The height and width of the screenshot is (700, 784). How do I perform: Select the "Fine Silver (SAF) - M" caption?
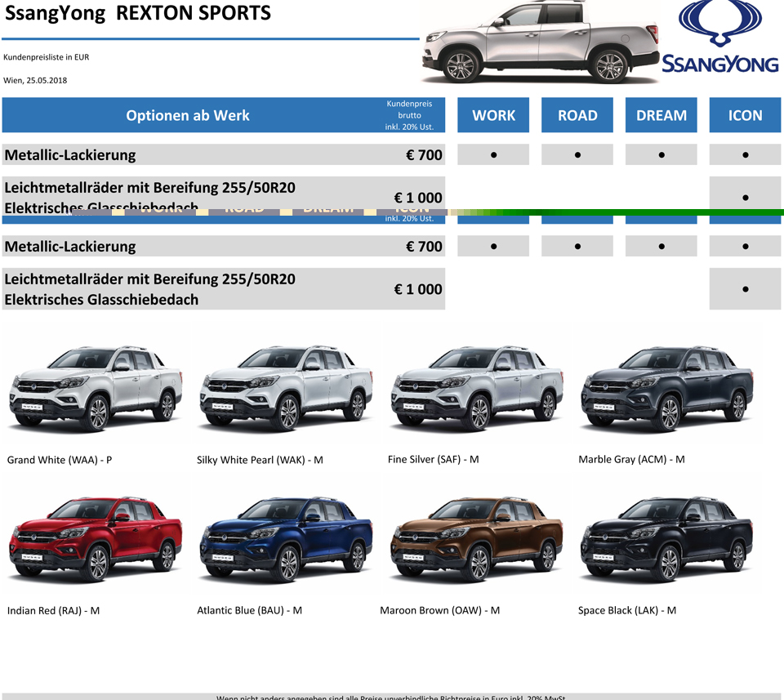click(x=434, y=460)
